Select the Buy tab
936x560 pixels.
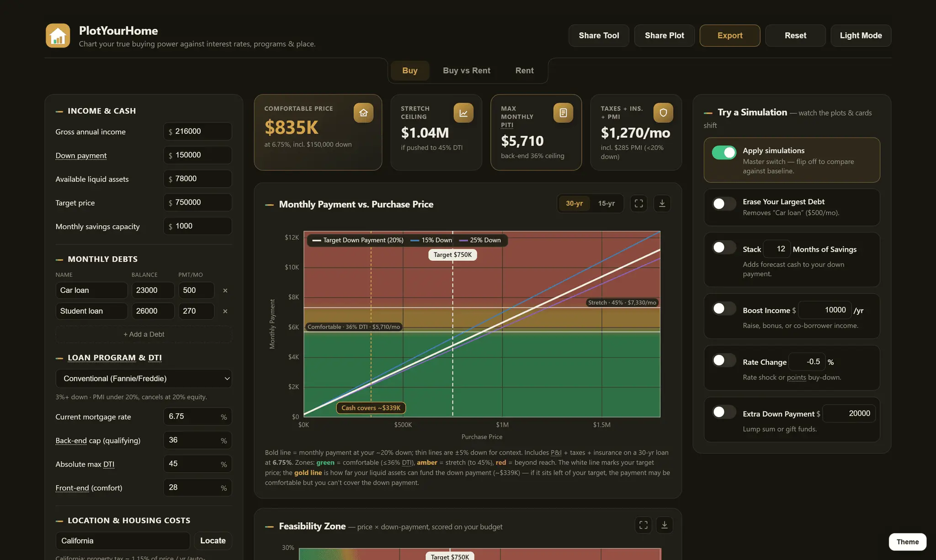click(x=410, y=71)
